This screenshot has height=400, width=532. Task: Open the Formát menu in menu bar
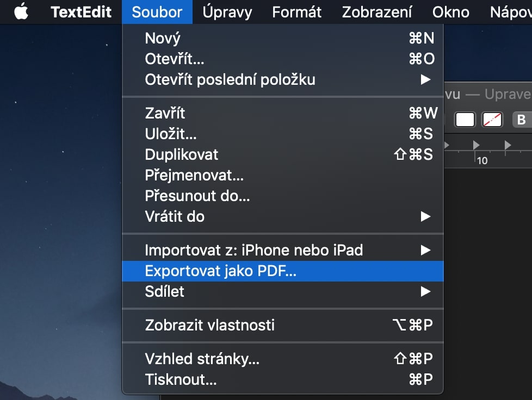pyautogui.click(x=296, y=11)
